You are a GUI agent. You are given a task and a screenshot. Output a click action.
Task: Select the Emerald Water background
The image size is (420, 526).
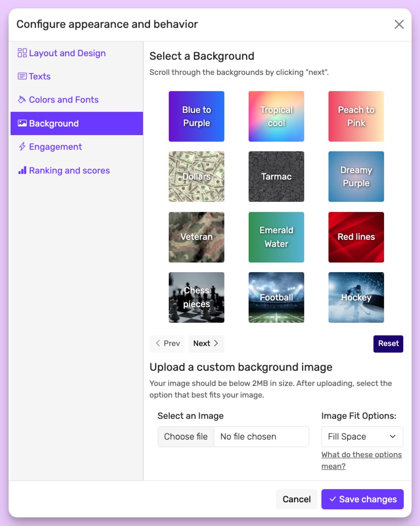click(x=276, y=237)
